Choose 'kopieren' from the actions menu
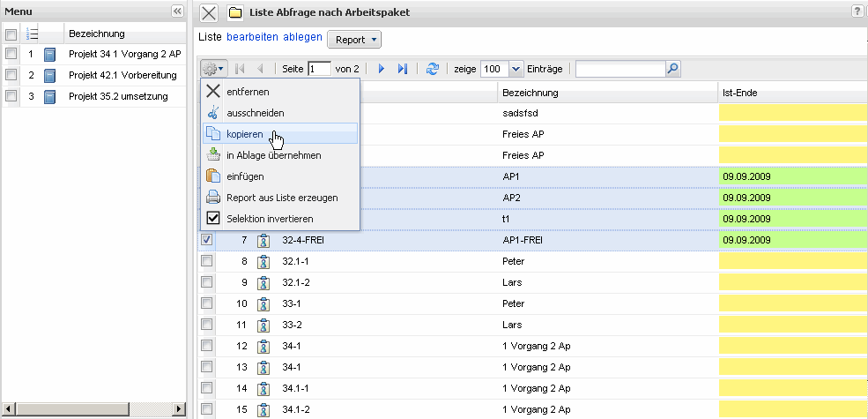 pyautogui.click(x=244, y=134)
